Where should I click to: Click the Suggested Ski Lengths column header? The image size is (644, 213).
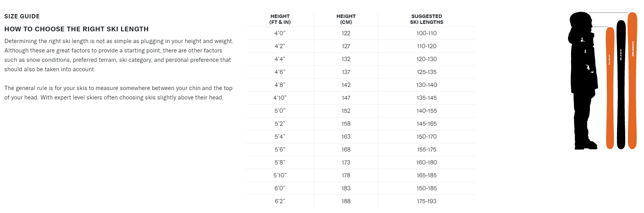click(x=427, y=19)
